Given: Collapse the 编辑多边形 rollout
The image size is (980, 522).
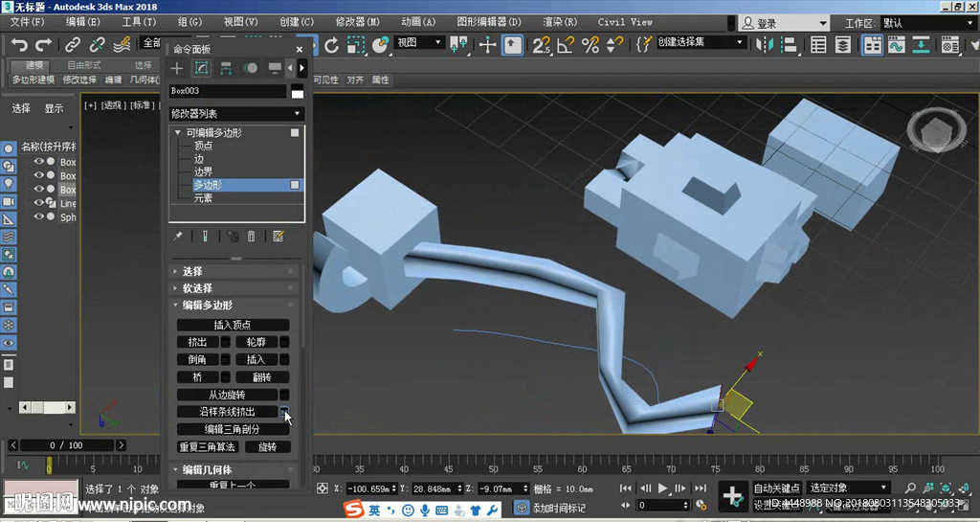Looking at the screenshot, I should coord(233,306).
